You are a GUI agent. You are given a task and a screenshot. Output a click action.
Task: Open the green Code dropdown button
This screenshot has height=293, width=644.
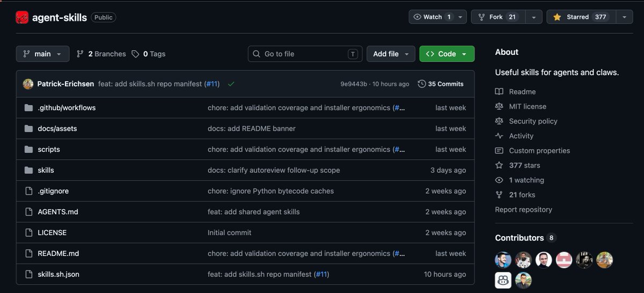click(x=447, y=54)
